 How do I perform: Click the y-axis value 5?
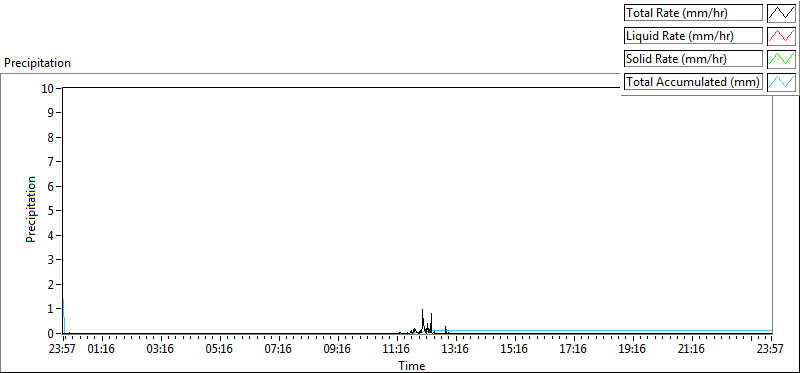point(51,210)
